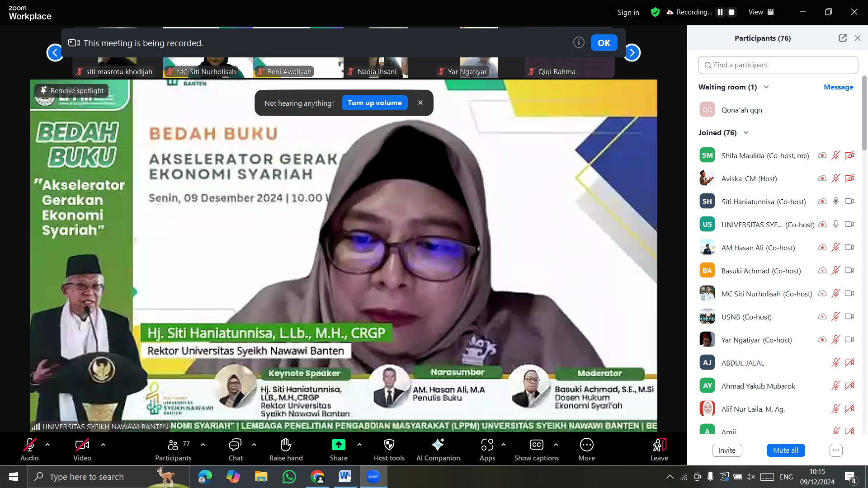Click the Raise hand icon
The image size is (868, 488).
tap(286, 445)
